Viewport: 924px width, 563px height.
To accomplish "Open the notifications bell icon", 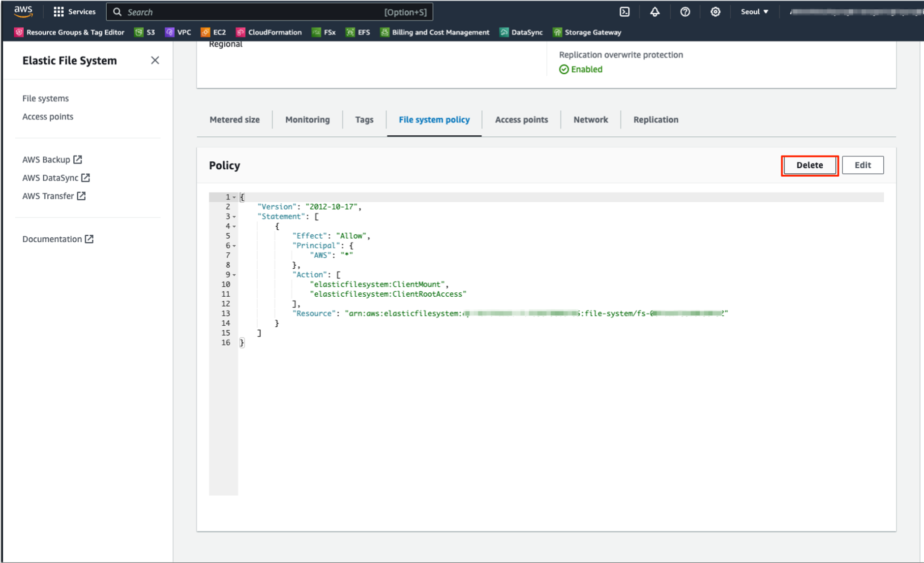I will pyautogui.click(x=655, y=12).
